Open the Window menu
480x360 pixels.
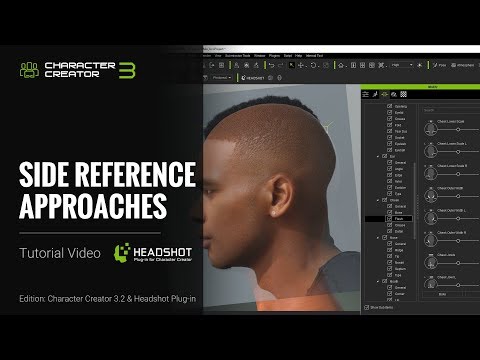260,56
